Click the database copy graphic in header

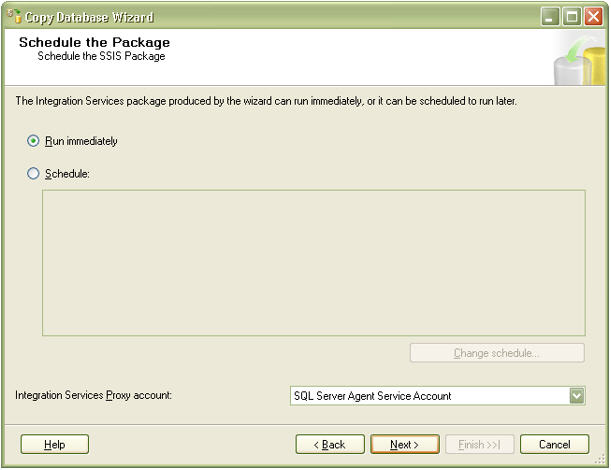point(579,58)
